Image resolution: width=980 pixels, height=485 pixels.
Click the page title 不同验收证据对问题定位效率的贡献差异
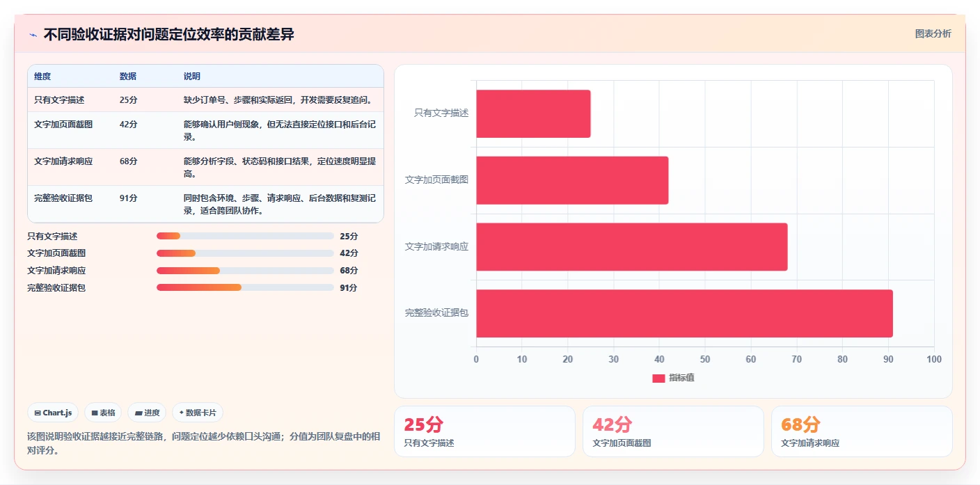click(x=169, y=35)
